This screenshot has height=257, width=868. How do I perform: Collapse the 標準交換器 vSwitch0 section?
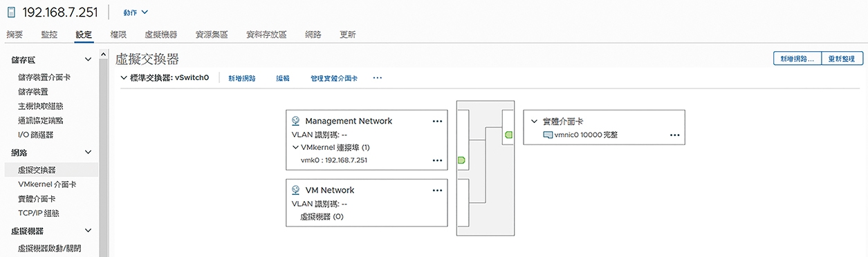(124, 79)
